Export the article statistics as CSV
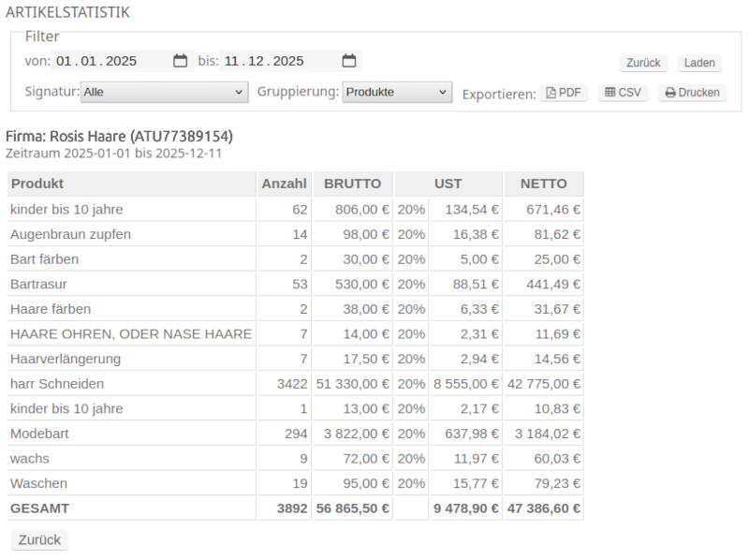 point(623,93)
